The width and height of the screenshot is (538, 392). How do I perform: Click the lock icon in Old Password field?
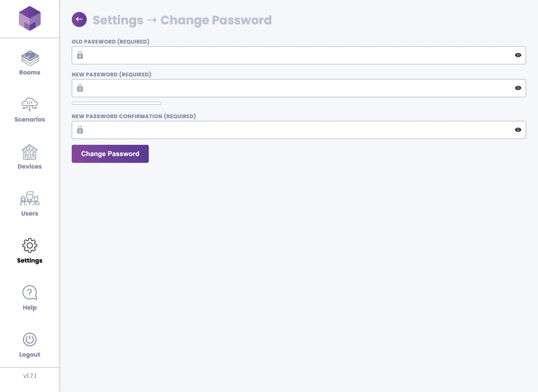tap(80, 55)
